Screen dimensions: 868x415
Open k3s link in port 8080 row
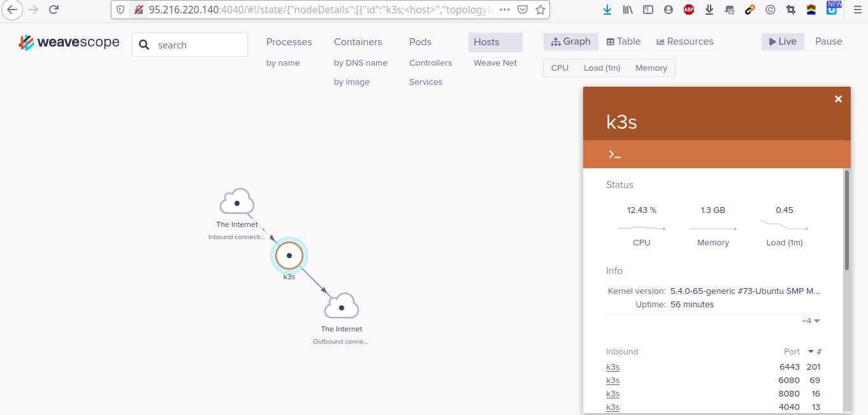(612, 393)
